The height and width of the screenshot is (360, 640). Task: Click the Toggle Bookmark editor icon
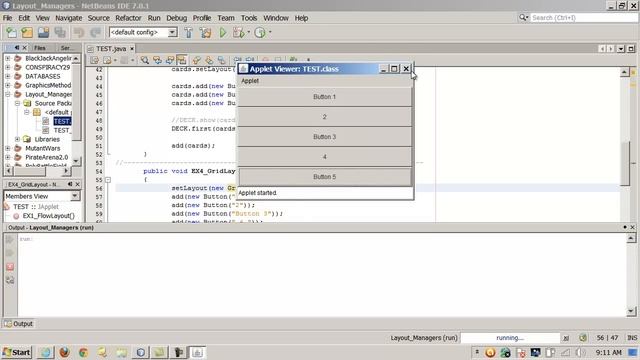(x=222, y=60)
